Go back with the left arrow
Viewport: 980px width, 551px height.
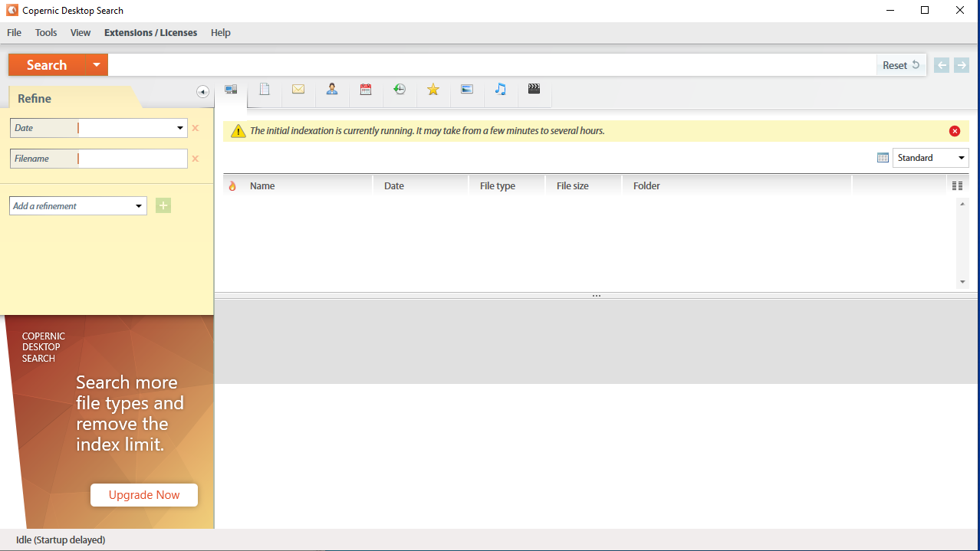(942, 65)
